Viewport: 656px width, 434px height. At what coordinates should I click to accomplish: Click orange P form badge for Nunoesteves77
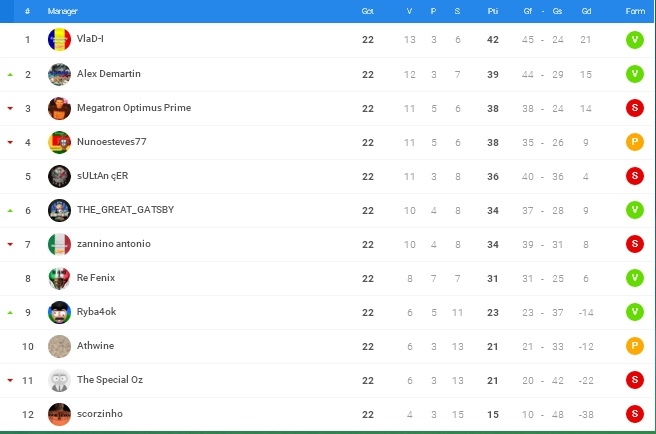(634, 142)
